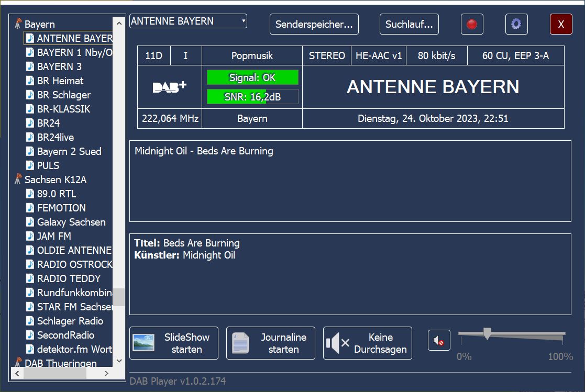Open the Senderspeicher station memory dialog
The image size is (585, 392).
pyautogui.click(x=314, y=24)
